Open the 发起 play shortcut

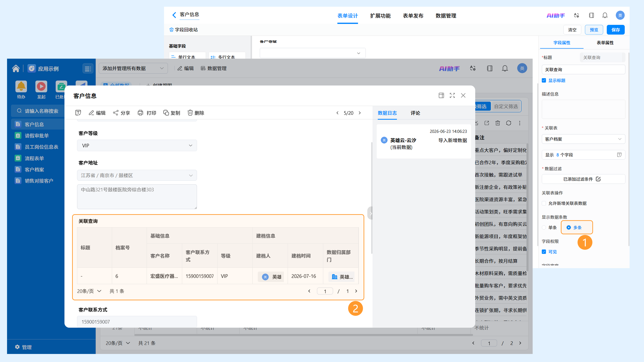pyautogui.click(x=41, y=90)
